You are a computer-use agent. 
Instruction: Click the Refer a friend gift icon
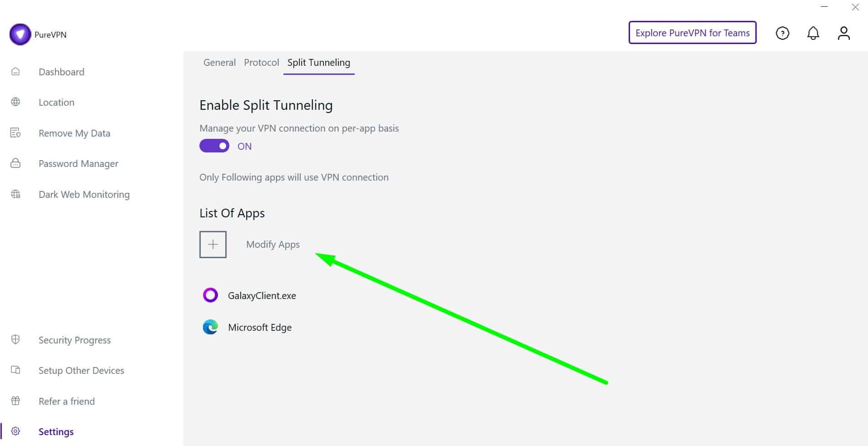coord(15,401)
